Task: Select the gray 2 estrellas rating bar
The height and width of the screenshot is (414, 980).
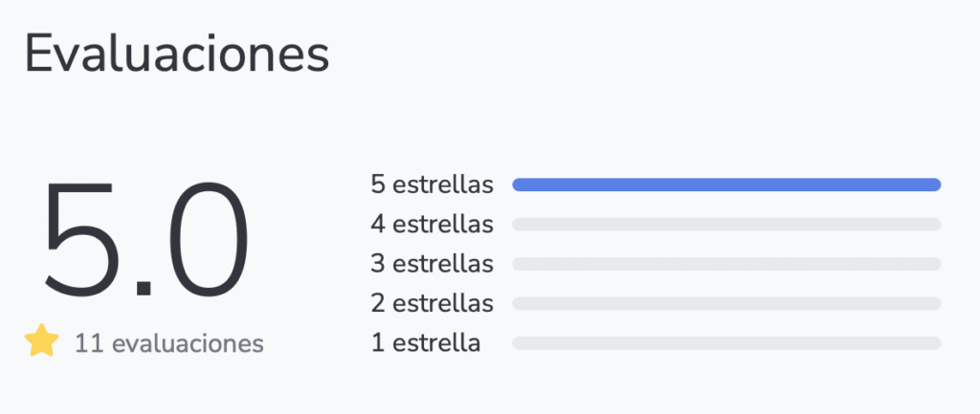Action: click(x=726, y=303)
